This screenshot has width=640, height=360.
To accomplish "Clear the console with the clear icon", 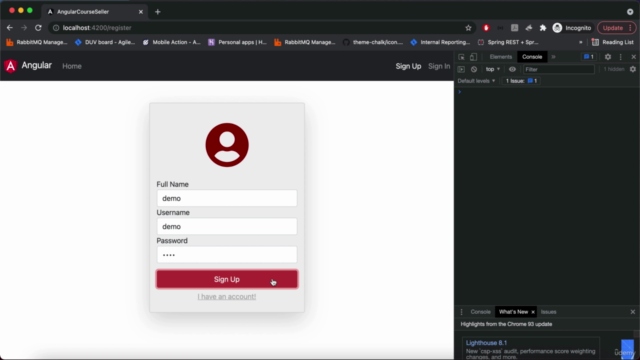I will pos(474,69).
